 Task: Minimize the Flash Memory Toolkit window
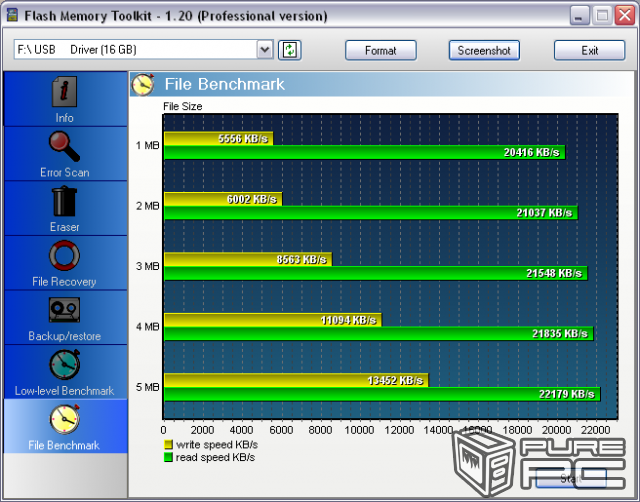coord(579,16)
